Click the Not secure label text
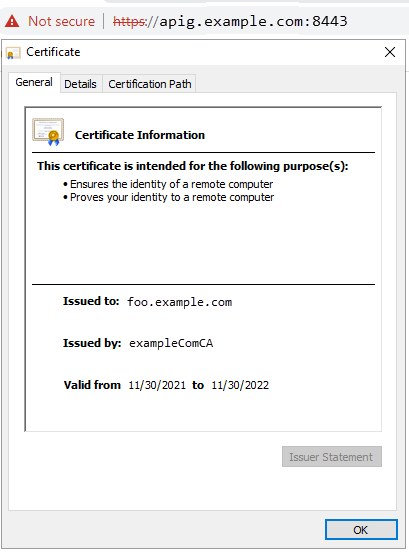This screenshot has width=409, height=553. point(62,21)
